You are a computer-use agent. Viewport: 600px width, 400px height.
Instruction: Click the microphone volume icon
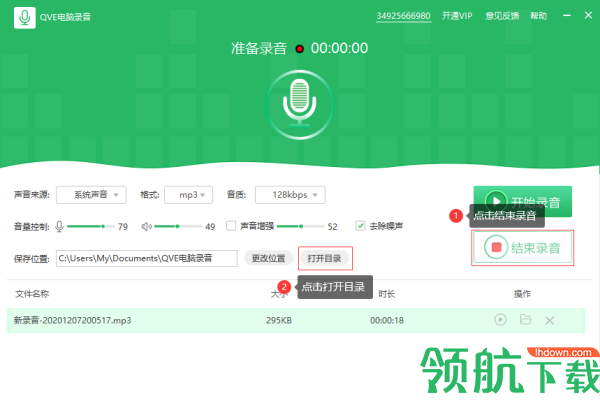tap(59, 227)
